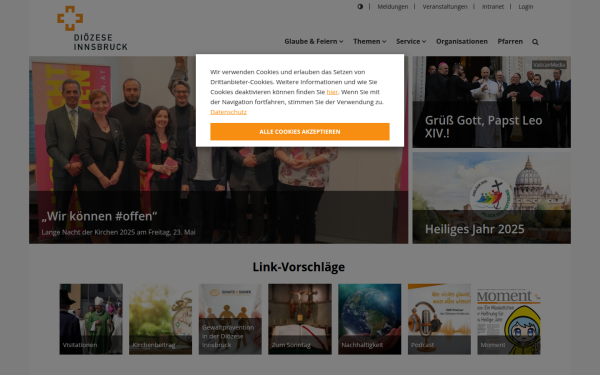Screen dimensions: 600x375
Task: Follow the 'hier' link in cookie notice
Action: [x=332, y=92]
